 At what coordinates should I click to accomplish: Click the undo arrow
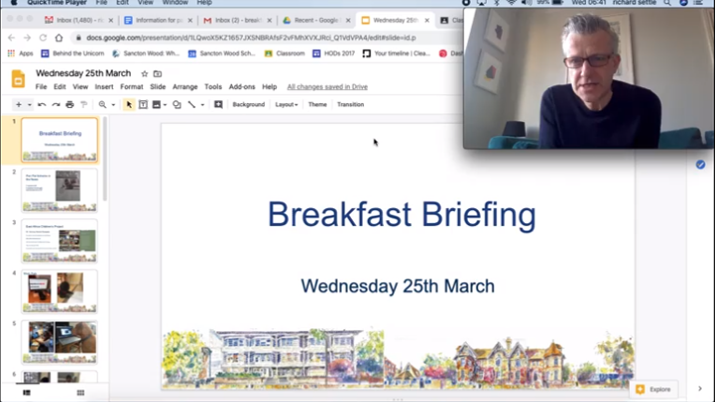(x=41, y=104)
